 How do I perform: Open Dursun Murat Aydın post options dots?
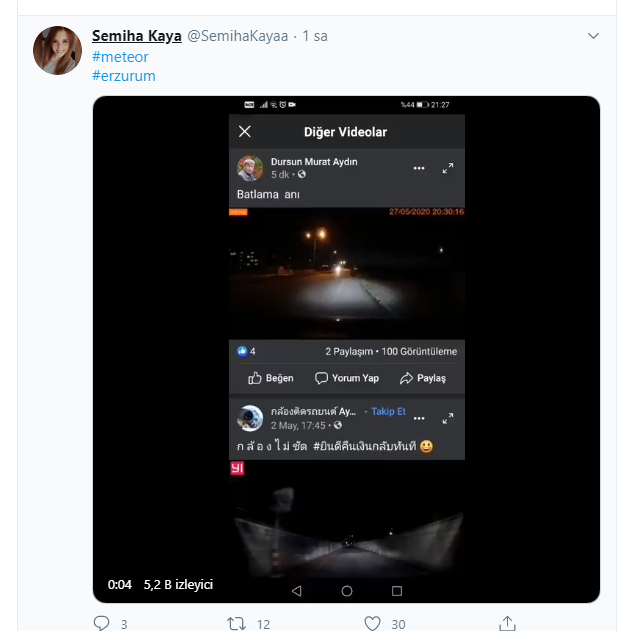tap(419, 168)
